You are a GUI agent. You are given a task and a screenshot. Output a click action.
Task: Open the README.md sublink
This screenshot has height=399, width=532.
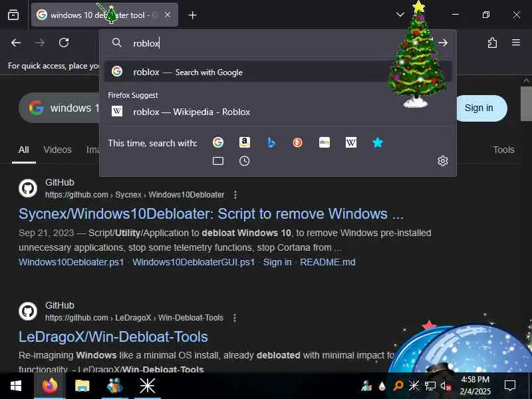(x=328, y=262)
